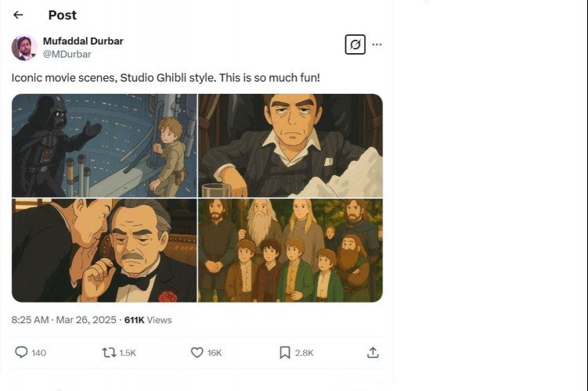Click the repost arrows icon
This screenshot has width=588, height=391.
[109, 353]
